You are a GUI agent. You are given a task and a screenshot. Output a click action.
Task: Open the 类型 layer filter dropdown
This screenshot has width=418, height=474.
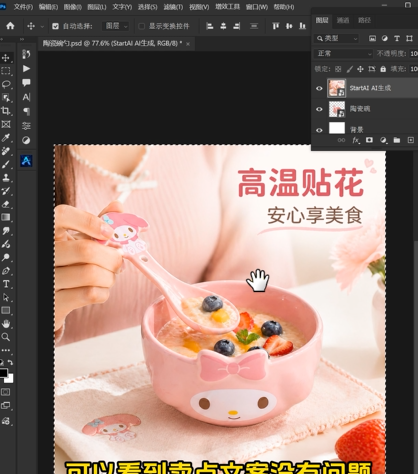coord(337,39)
